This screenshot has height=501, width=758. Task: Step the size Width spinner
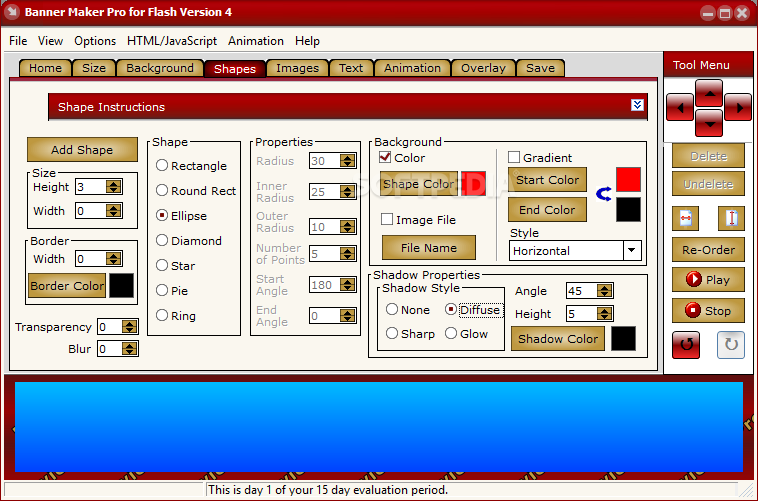tap(114, 210)
